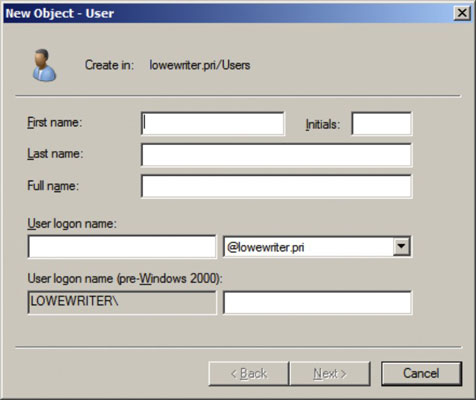This screenshot has width=476, height=400.
Task: Close the New Object - User dialog
Action: pyautogui.click(x=462, y=13)
